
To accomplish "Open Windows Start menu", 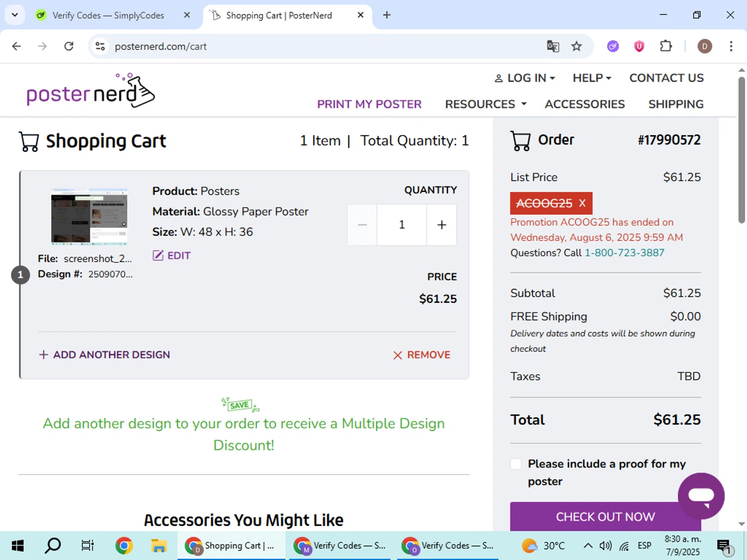I will coord(17,546).
